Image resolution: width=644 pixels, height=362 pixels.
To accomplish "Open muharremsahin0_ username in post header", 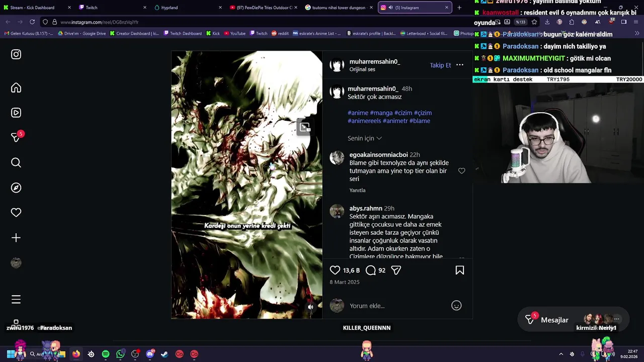I will [x=375, y=62].
